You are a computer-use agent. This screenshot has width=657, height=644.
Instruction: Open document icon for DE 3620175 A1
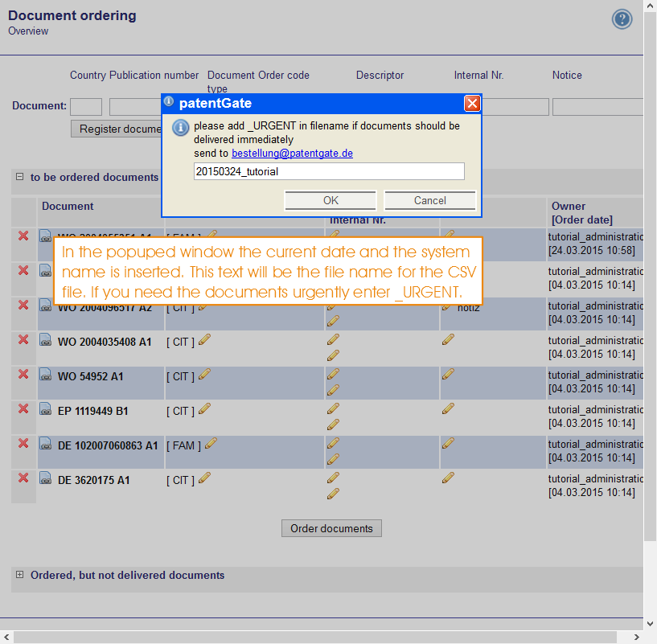point(45,478)
